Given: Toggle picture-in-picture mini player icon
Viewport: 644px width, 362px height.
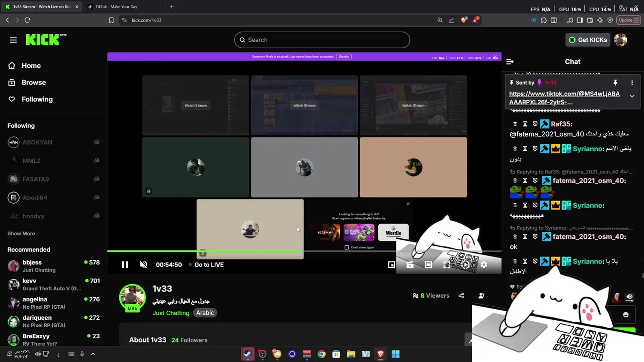Looking at the screenshot, I should click(x=391, y=264).
